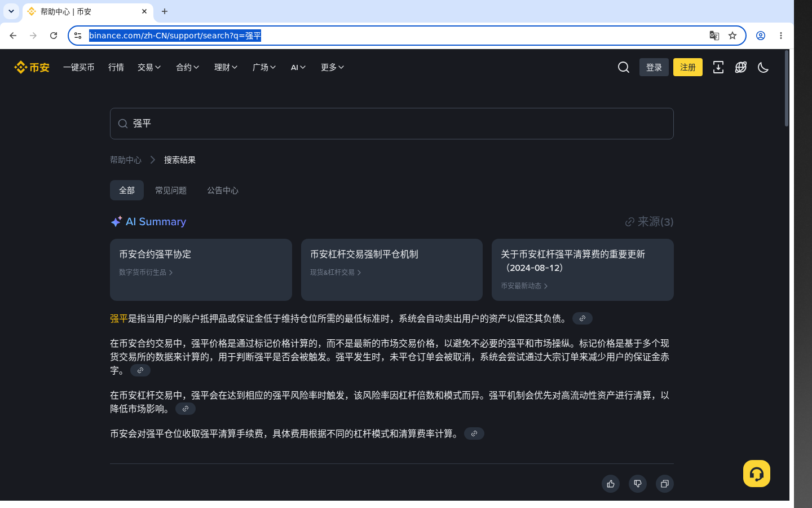812x508 pixels.
Task: Click the 注册 button
Action: [688, 67]
